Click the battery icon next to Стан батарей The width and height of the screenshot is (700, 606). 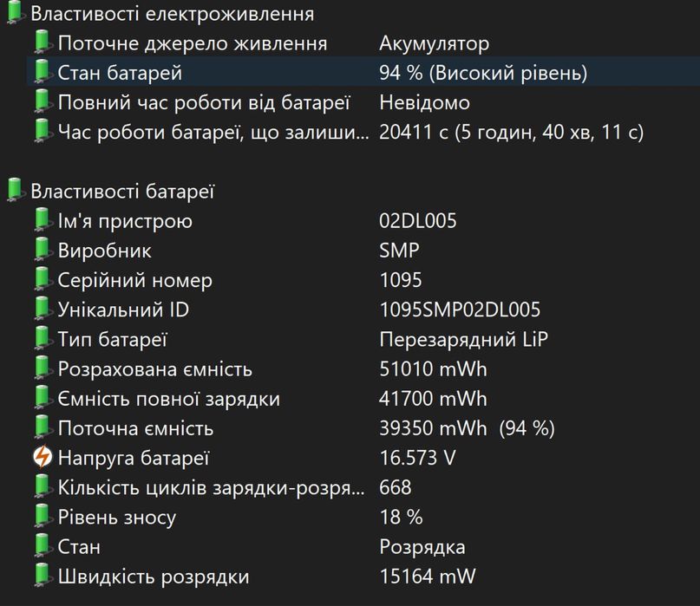click(x=43, y=73)
